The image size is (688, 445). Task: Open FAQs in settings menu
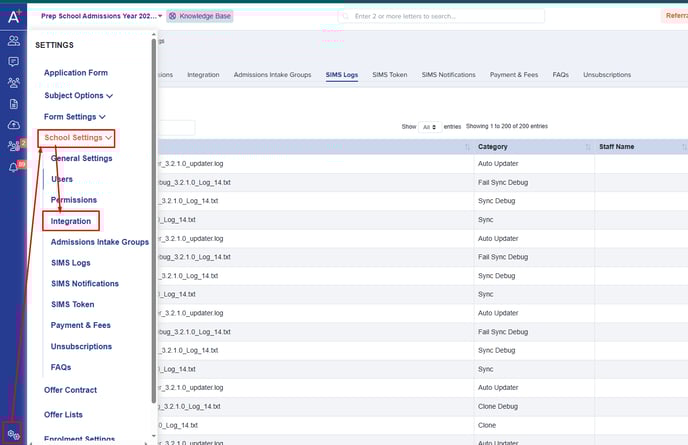(x=61, y=367)
